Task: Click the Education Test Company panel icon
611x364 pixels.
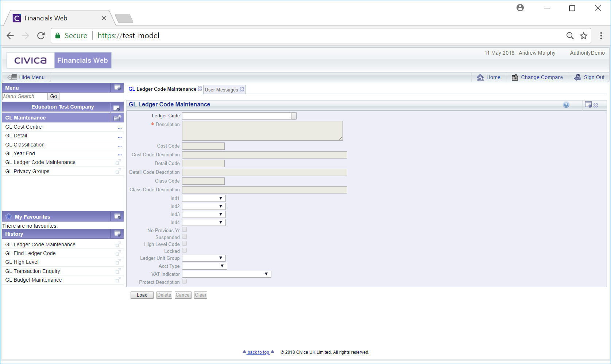Action: click(116, 107)
